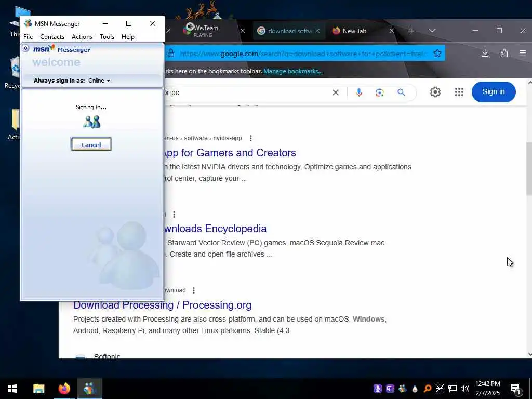Collapse the MSN welcome header chevron
This screenshot has height=399, width=532.
[25, 48]
